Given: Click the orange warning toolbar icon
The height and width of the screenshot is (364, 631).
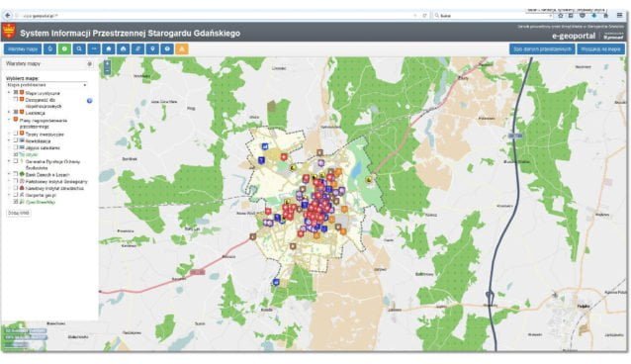Looking at the screenshot, I should 182,49.
